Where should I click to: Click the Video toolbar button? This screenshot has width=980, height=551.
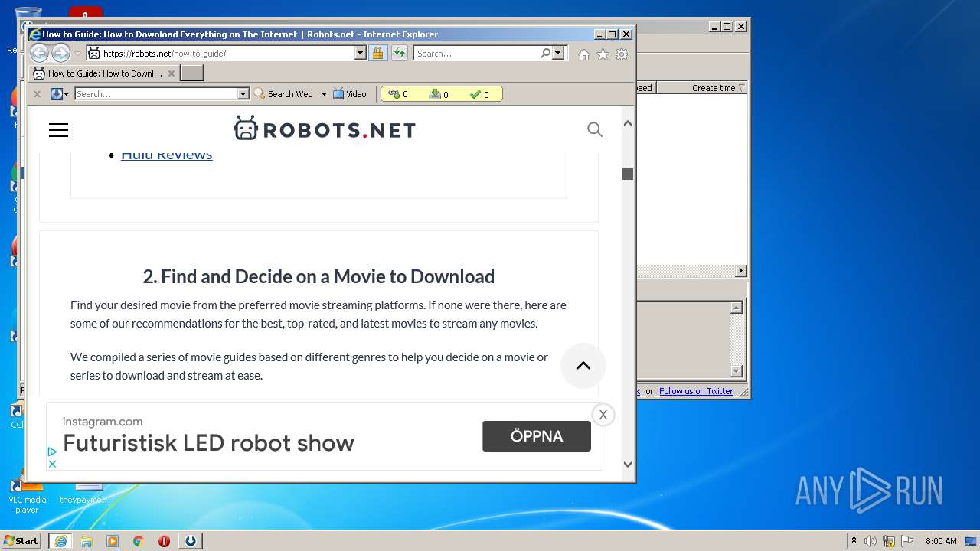[350, 94]
